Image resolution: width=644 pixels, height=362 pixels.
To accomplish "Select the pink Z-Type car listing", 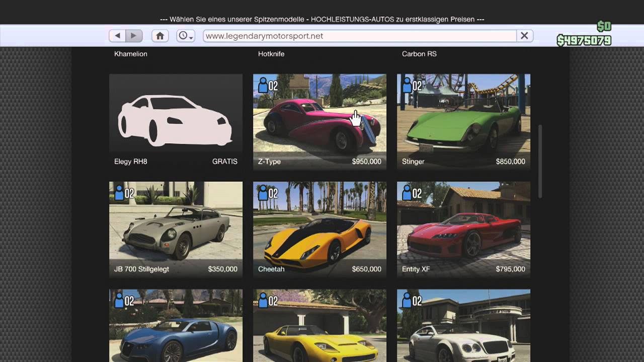I will point(319,121).
